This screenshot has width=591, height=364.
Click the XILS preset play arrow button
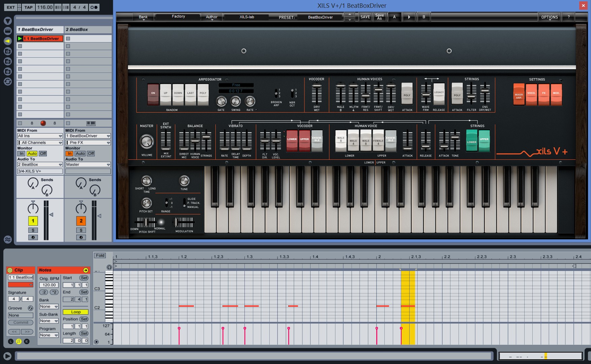pyautogui.click(x=409, y=17)
